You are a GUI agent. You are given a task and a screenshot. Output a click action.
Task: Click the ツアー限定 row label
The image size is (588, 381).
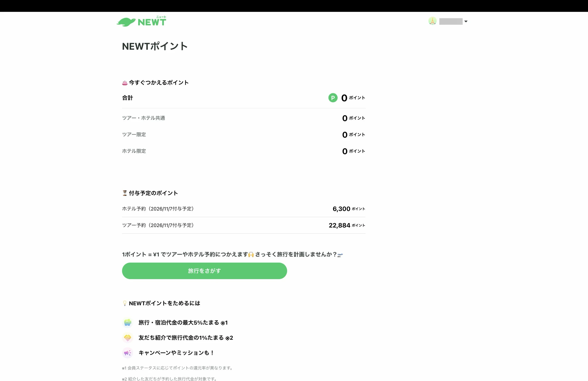(134, 135)
